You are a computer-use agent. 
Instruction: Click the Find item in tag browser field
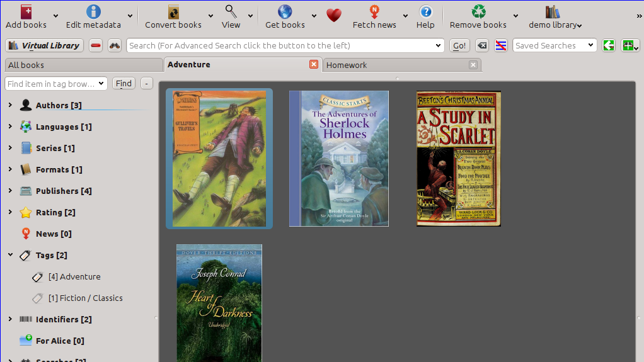(x=56, y=84)
